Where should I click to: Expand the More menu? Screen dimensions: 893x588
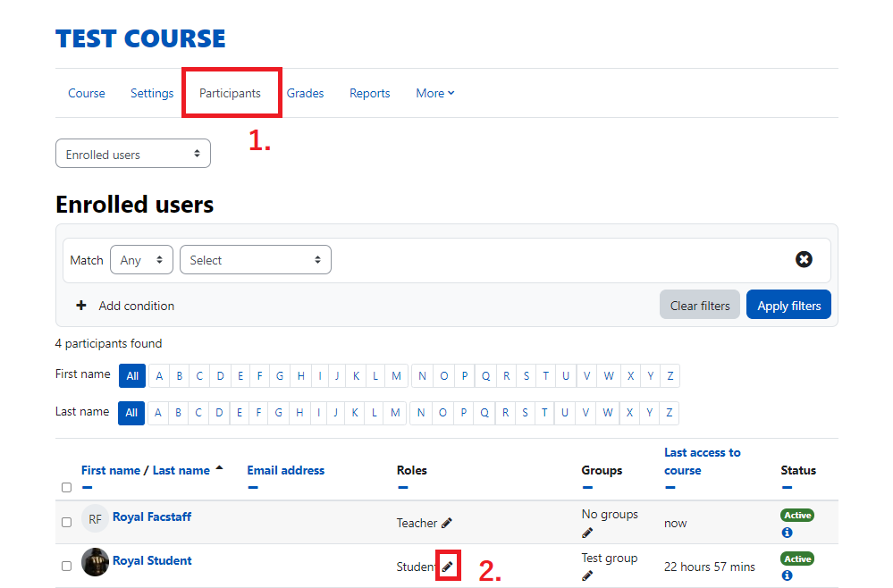[x=435, y=93]
